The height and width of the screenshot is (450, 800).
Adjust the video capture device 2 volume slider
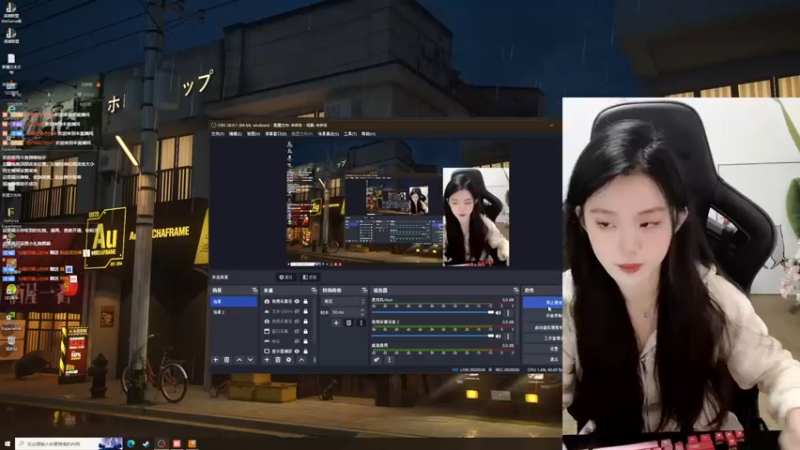433,336
